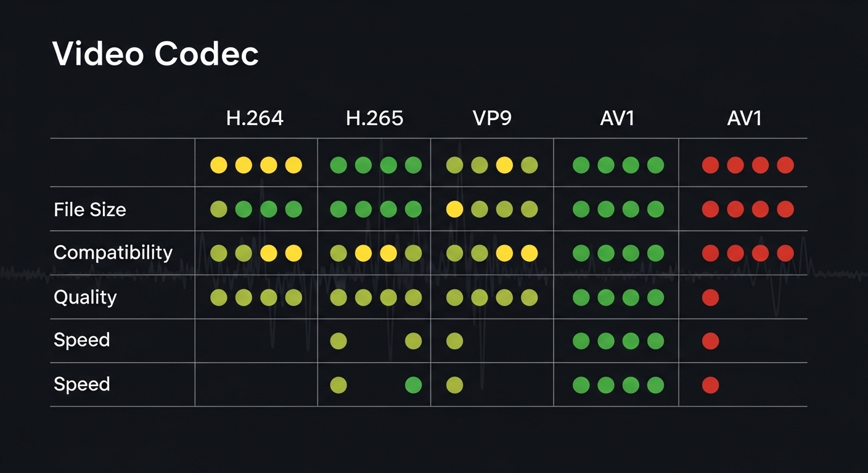
Task: Click the first red dot in File Size row
Action: point(710,209)
